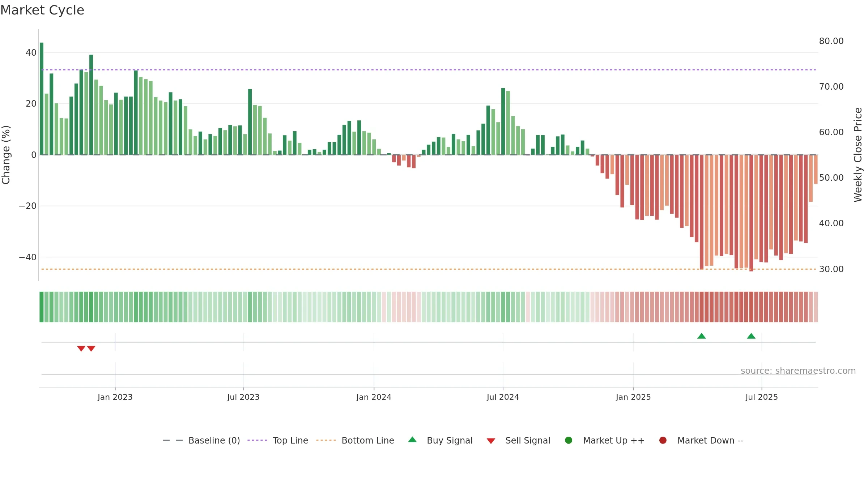Click the 70.00 price axis label
Image resolution: width=868 pixels, height=488 pixels.
(x=831, y=86)
